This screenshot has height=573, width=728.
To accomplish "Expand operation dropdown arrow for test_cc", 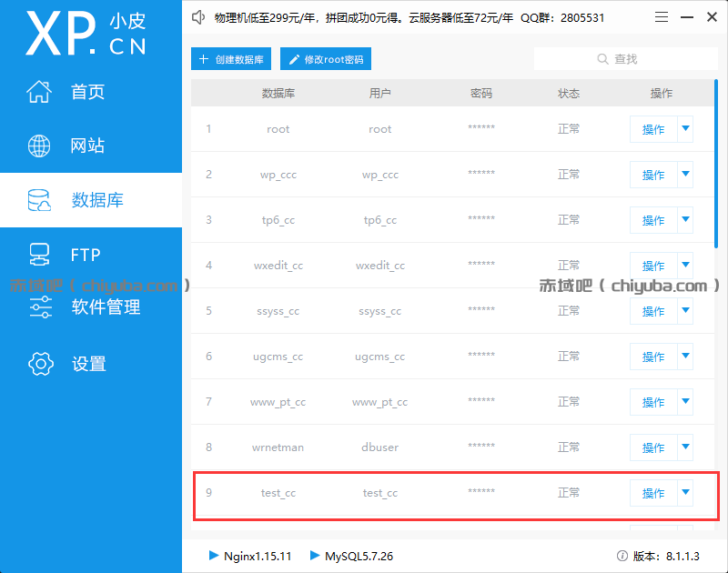I will [x=685, y=493].
